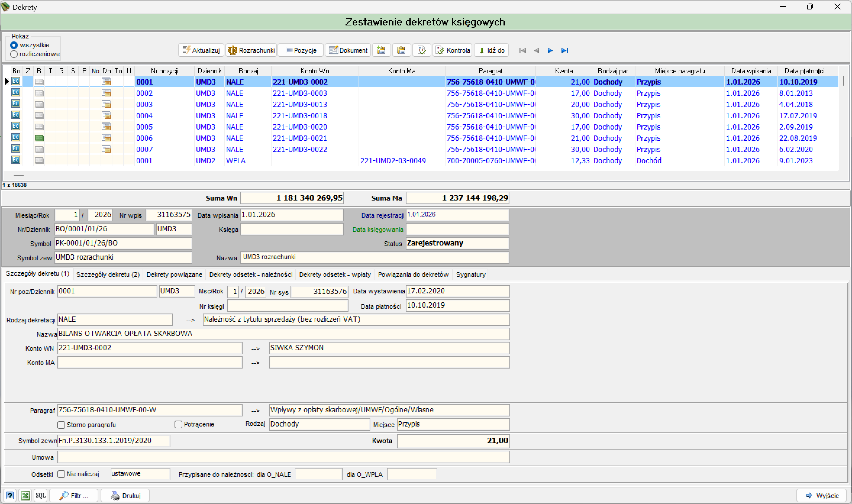852x504 pixels.
Task: Click the toolbar icon right of Dokument
Action: 381,50
